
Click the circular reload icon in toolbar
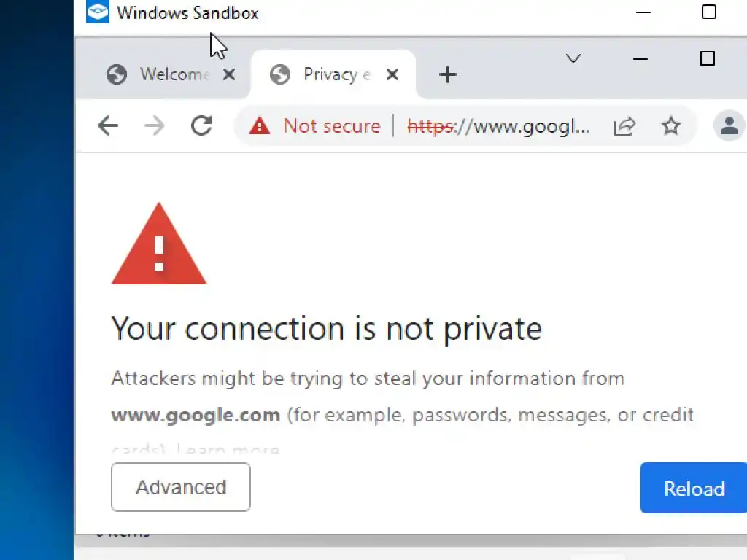click(x=201, y=126)
